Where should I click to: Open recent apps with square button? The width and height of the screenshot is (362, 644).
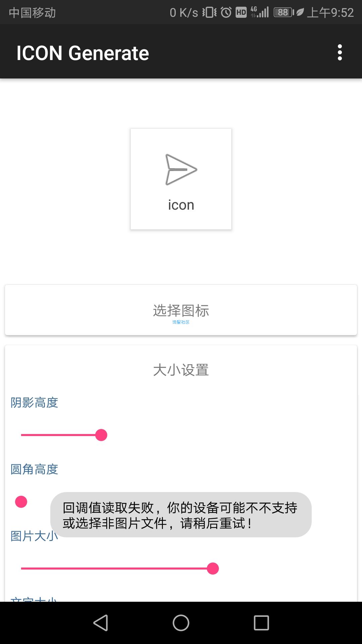(x=261, y=623)
